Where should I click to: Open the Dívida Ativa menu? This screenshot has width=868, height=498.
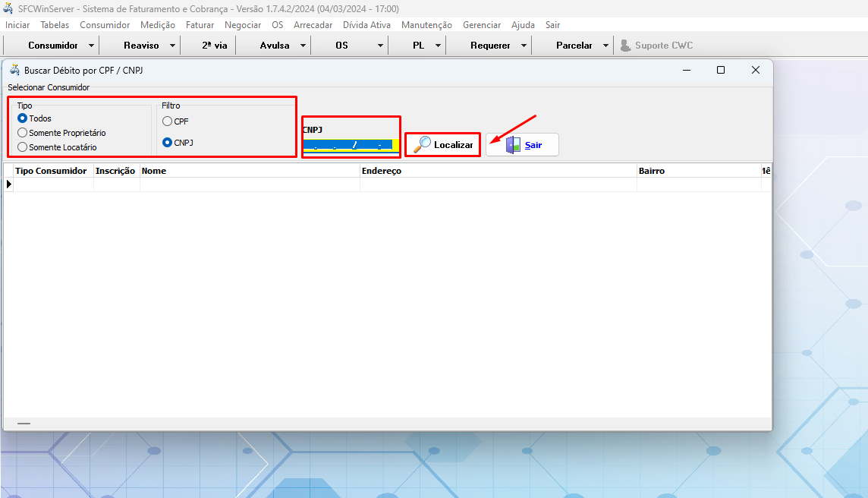click(x=366, y=25)
